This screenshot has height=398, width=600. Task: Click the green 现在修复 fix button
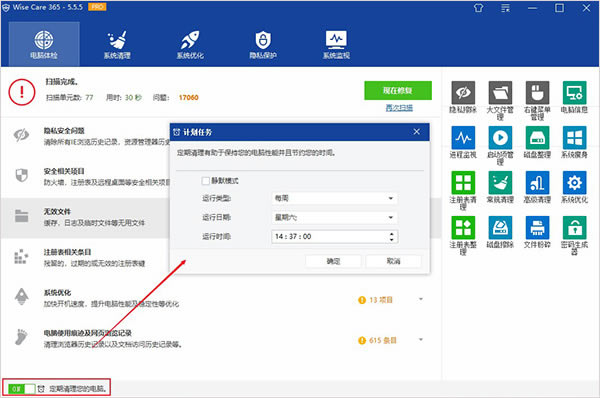[x=398, y=91]
